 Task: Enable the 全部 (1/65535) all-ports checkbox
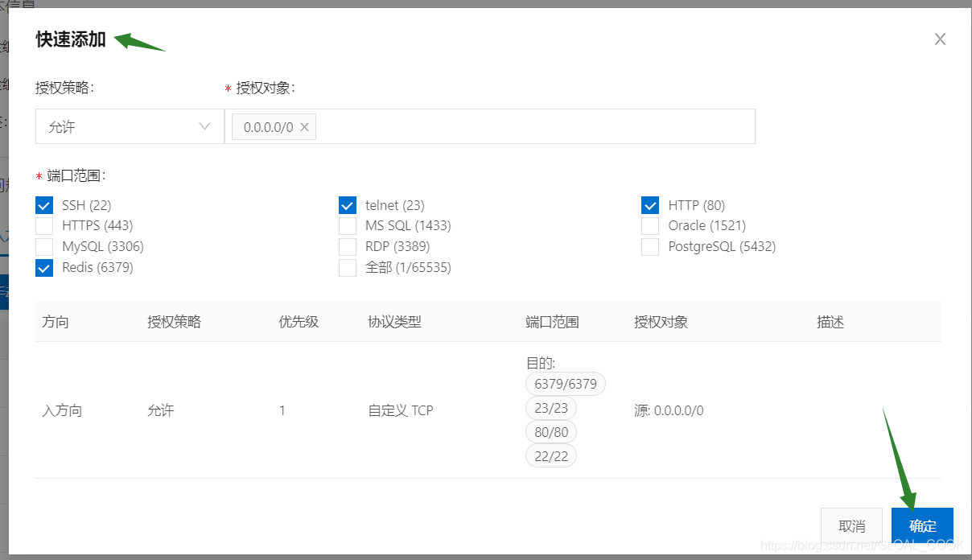click(x=348, y=267)
